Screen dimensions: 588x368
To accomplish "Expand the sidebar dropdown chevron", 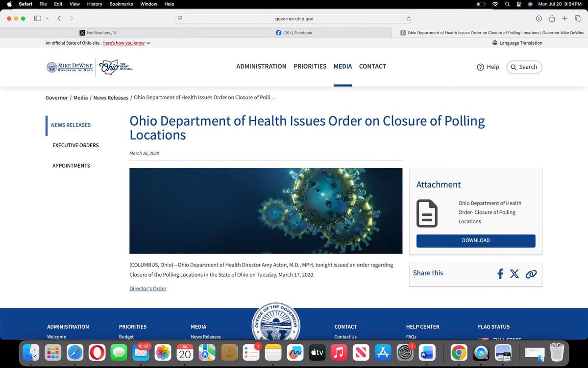I will 47,19.
